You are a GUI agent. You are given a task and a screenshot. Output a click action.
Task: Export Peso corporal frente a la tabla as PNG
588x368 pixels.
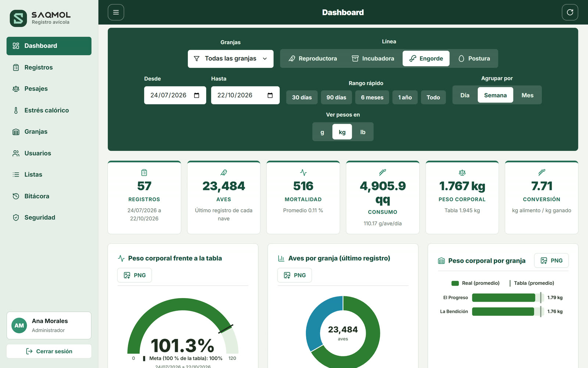point(135,275)
